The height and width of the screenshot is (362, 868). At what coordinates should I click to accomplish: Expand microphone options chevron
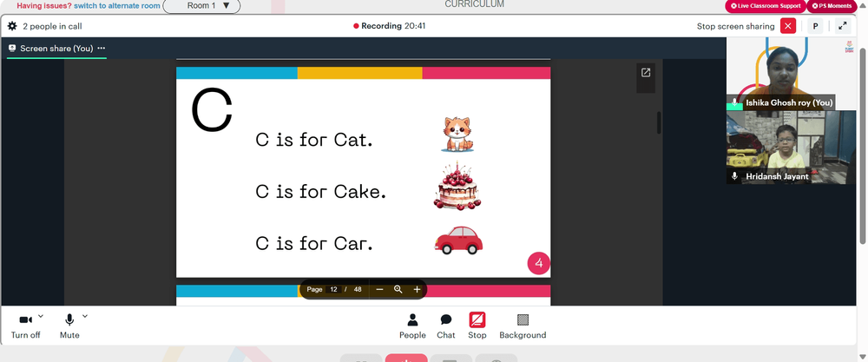click(85, 317)
